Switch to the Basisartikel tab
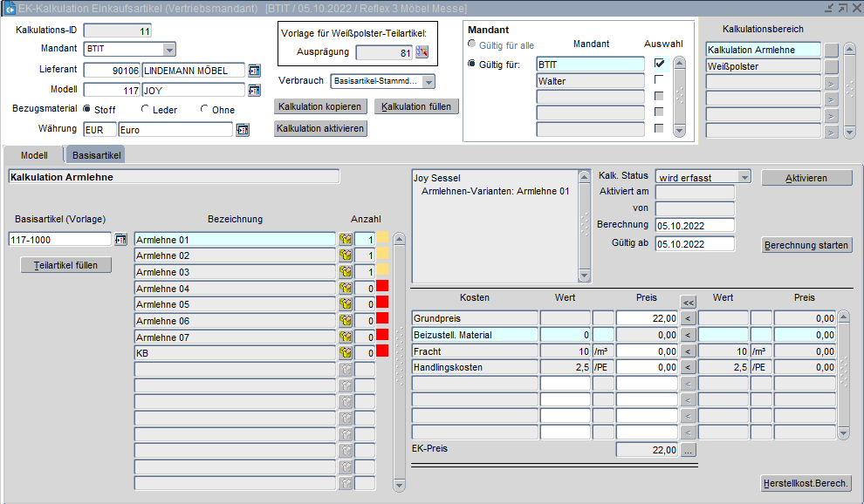864x504 pixels. pos(96,155)
